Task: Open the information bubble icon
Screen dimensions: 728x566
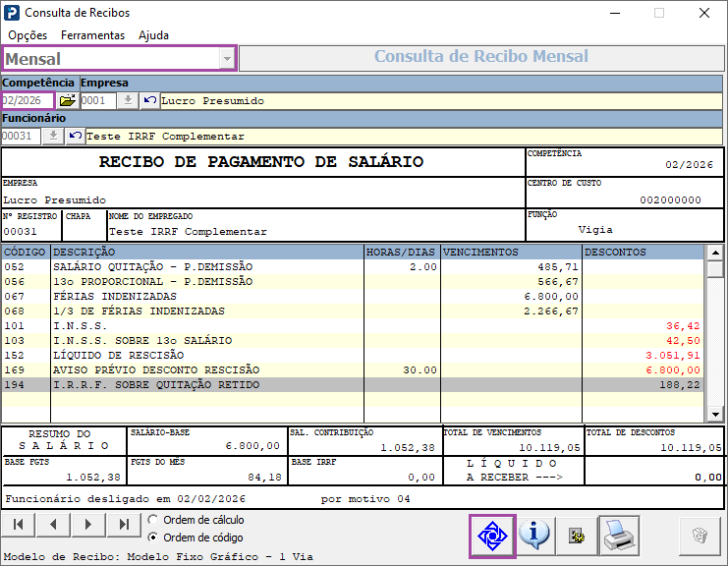Action: (x=534, y=536)
